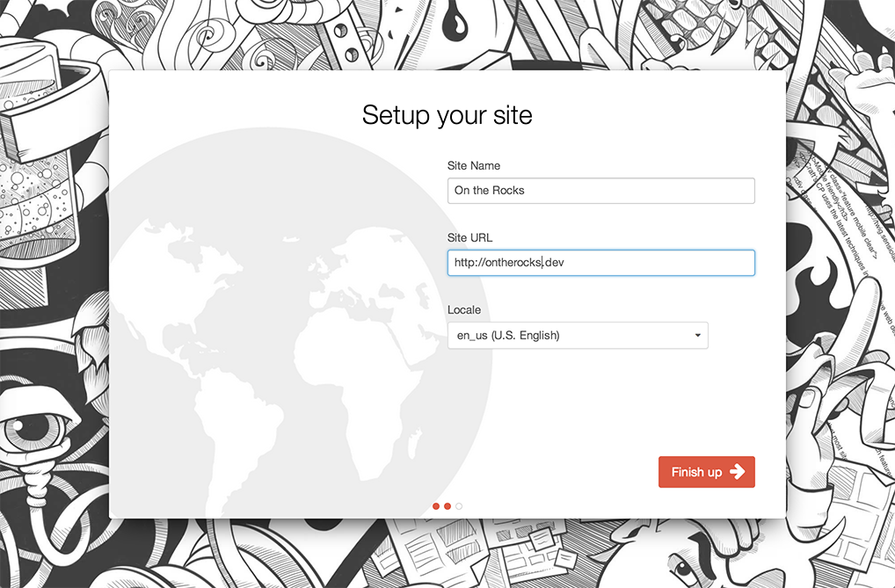The height and width of the screenshot is (588, 895).
Task: Click the Site URL label
Action: point(469,238)
